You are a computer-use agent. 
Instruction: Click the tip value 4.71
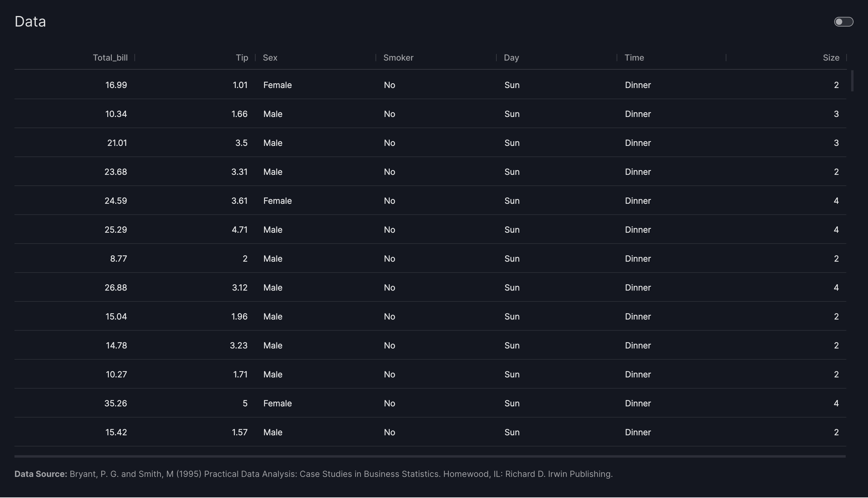tap(239, 230)
